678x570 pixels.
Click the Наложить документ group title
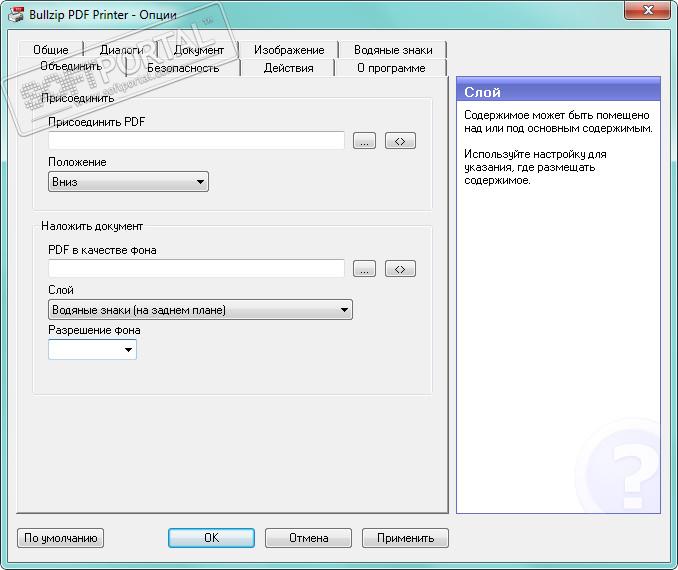tap(92, 226)
